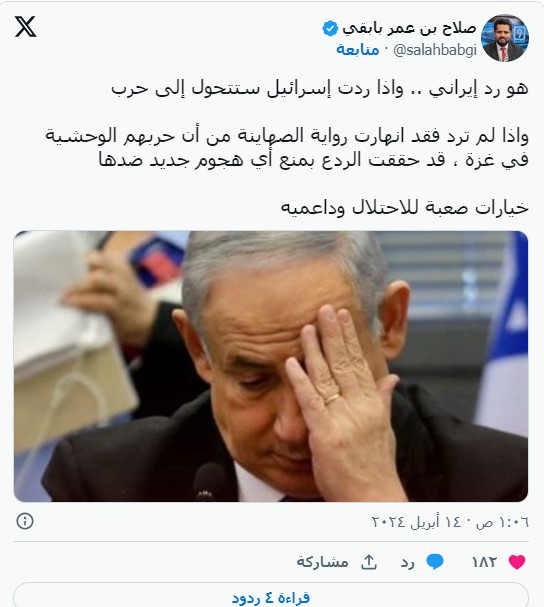Click the ١٨٢ likes count
Image resolution: width=544 pixels, height=607 pixels.
click(484, 562)
